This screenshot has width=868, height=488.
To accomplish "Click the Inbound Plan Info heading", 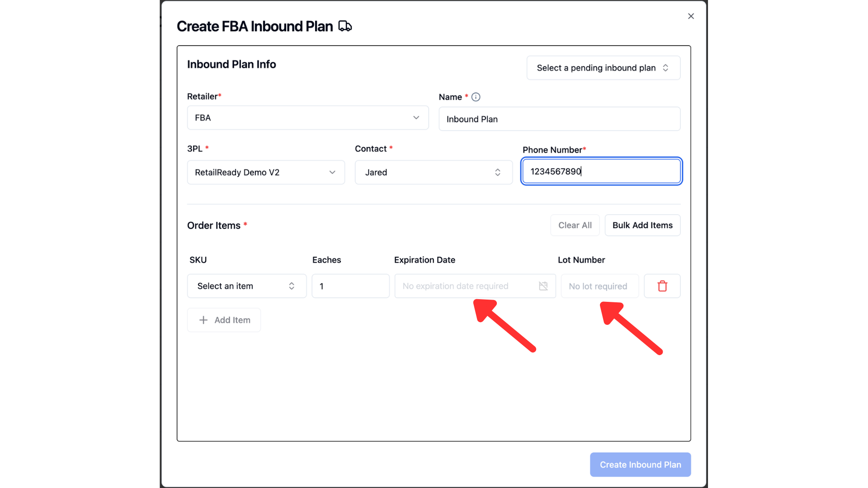I will click(231, 64).
